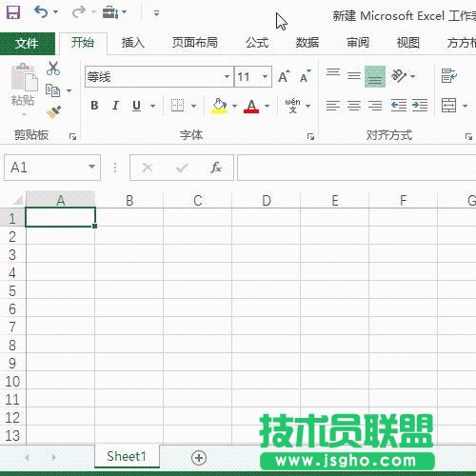The image size is (476, 476).
Task: Align text to middle of cell
Action: pyautogui.click(x=354, y=75)
